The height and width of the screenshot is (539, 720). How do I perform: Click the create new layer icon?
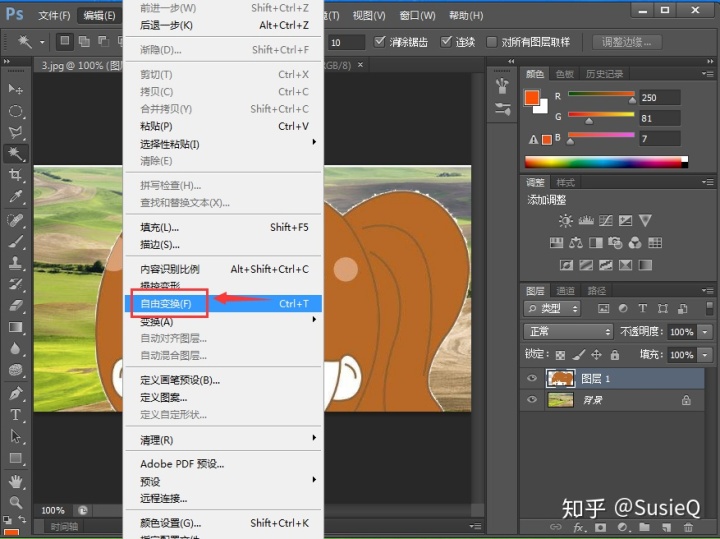[x=666, y=527]
